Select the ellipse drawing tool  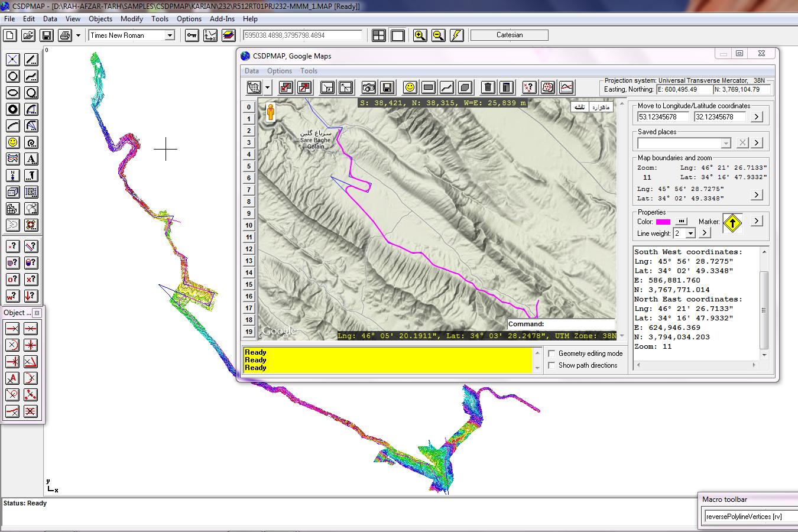[13, 93]
